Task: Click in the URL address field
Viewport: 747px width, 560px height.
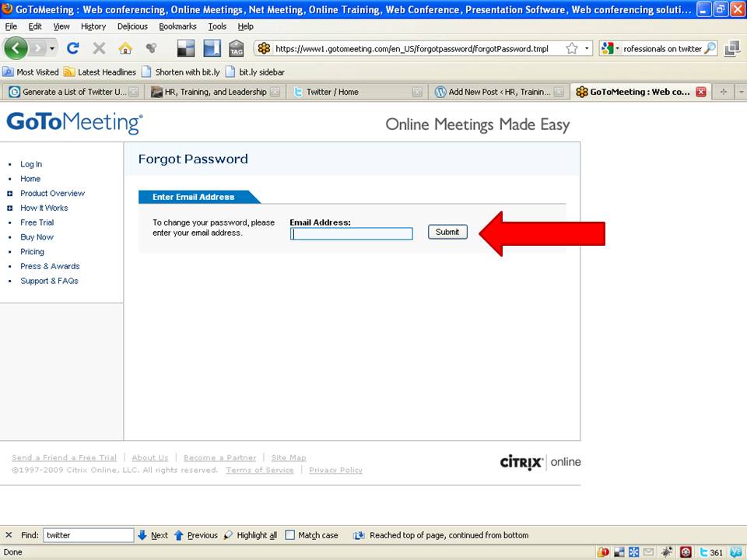Action: (x=412, y=48)
